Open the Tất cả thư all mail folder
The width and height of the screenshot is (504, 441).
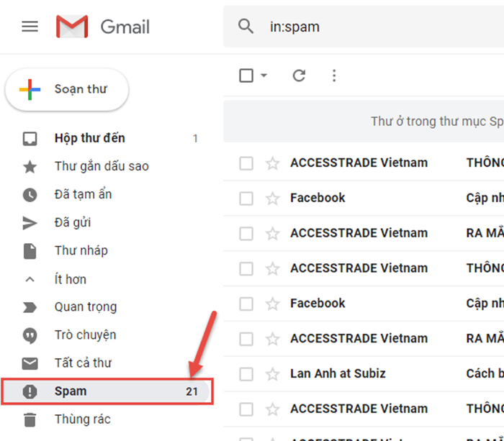pyautogui.click(x=104, y=363)
